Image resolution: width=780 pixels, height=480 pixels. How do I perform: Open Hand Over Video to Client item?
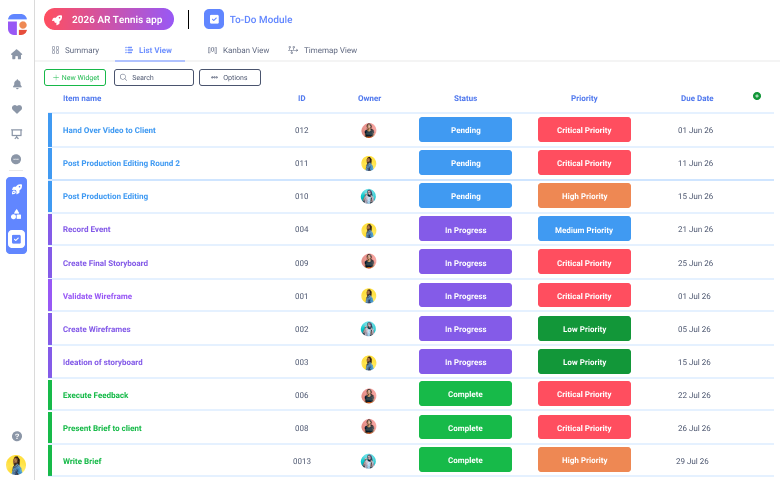[109, 130]
